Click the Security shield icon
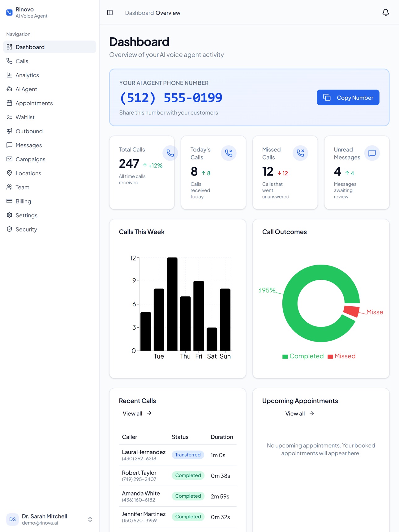This screenshot has width=399, height=532. tap(10, 229)
